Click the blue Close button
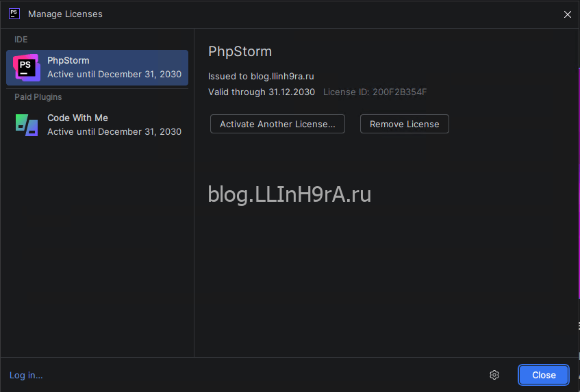This screenshot has height=392, width=580. pyautogui.click(x=544, y=375)
